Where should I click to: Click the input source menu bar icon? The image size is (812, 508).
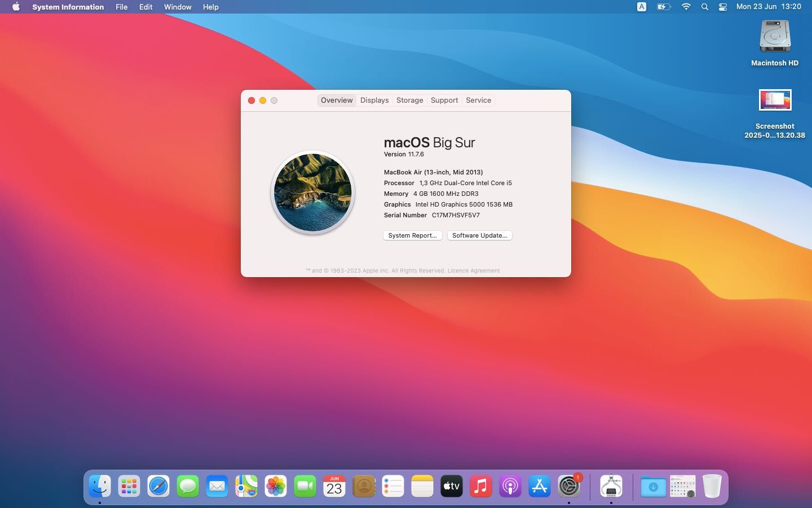642,7
